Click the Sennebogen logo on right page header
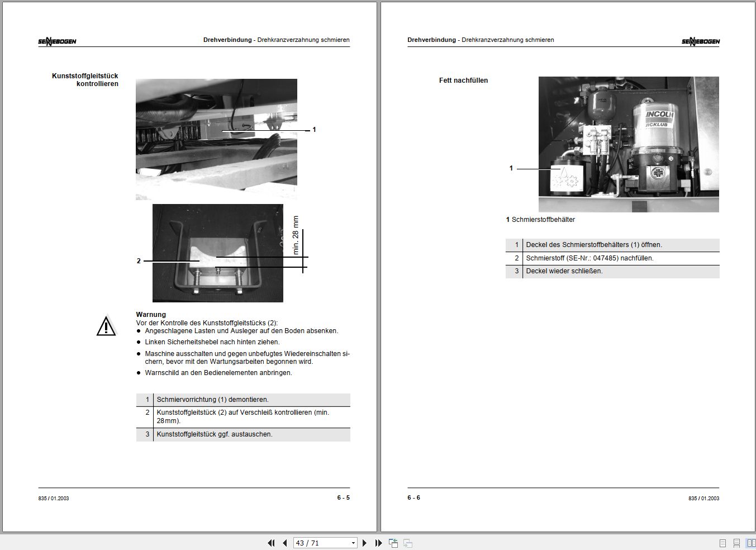Viewport: 756px width, 550px height. 701,41
